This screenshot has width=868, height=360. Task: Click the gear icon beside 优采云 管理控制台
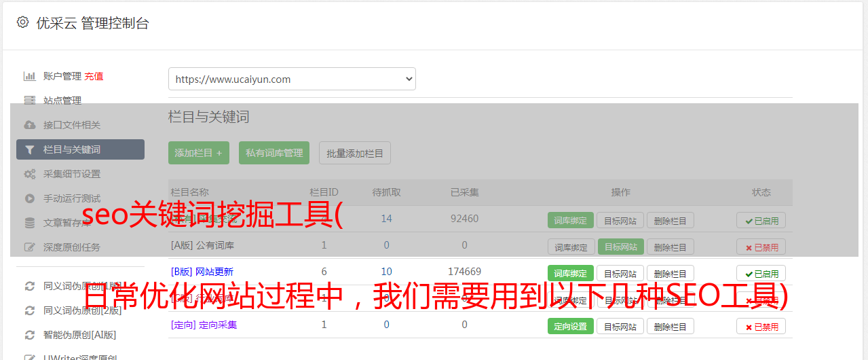pyautogui.click(x=22, y=22)
